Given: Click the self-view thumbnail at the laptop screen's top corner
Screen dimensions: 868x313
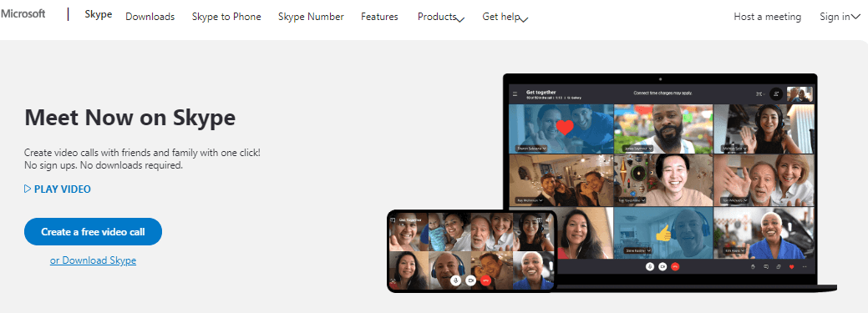Looking at the screenshot, I should [799, 94].
